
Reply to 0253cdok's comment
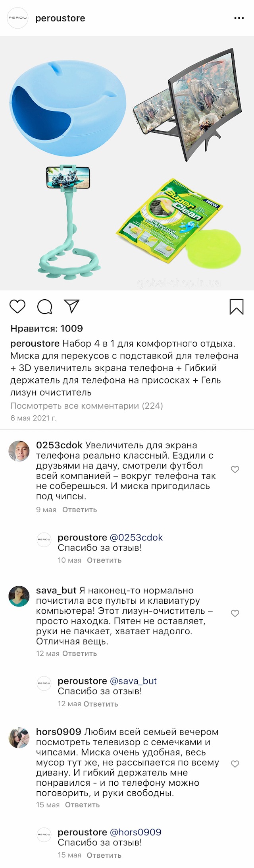click(x=79, y=510)
